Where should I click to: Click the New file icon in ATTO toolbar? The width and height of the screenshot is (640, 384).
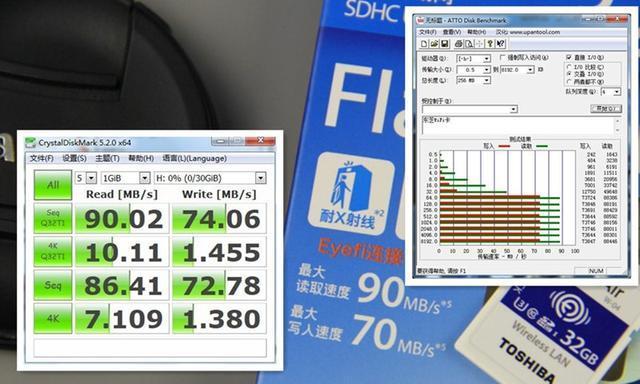click(424, 43)
